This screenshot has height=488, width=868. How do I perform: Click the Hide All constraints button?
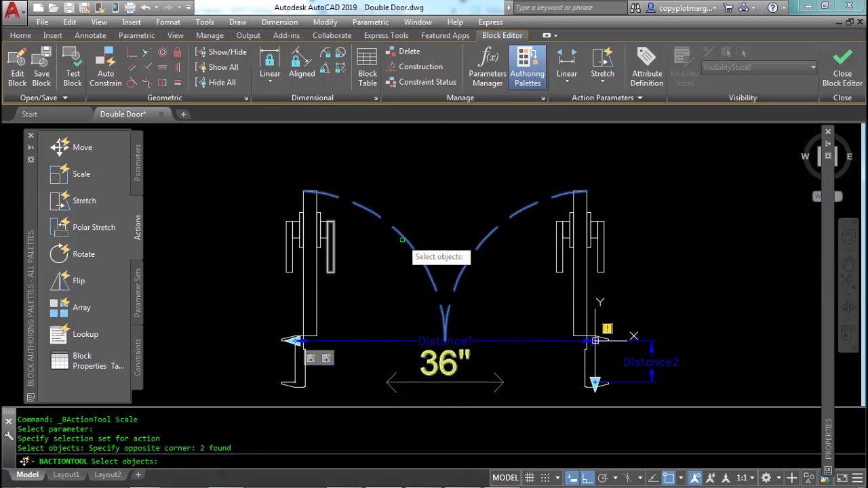[x=216, y=83]
